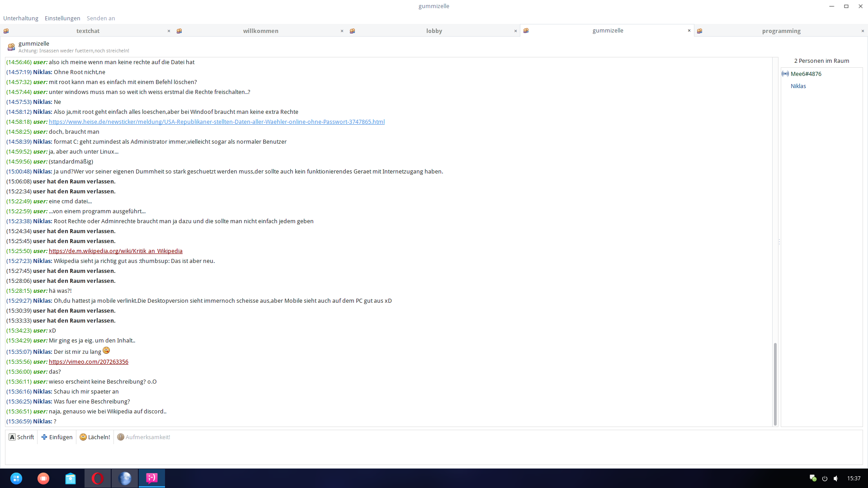Open the Unterhaltung menu
The width and height of the screenshot is (868, 488).
click(x=21, y=18)
